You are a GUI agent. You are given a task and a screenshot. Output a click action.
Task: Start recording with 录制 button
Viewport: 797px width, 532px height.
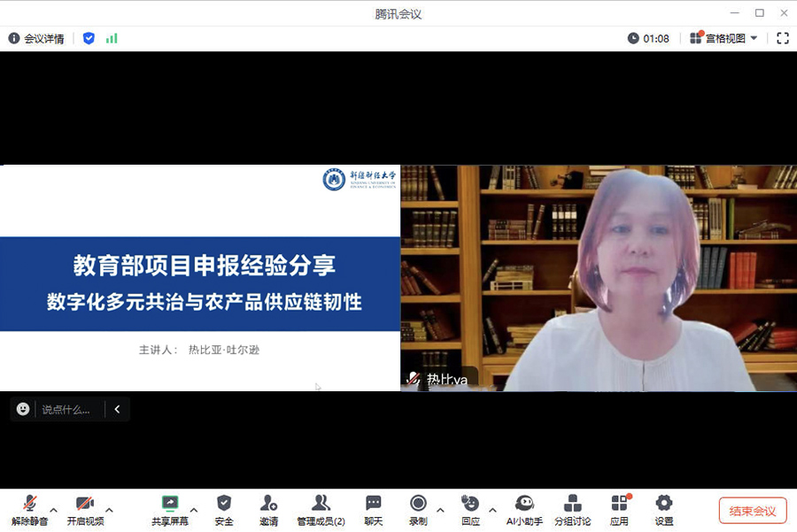pos(418,509)
